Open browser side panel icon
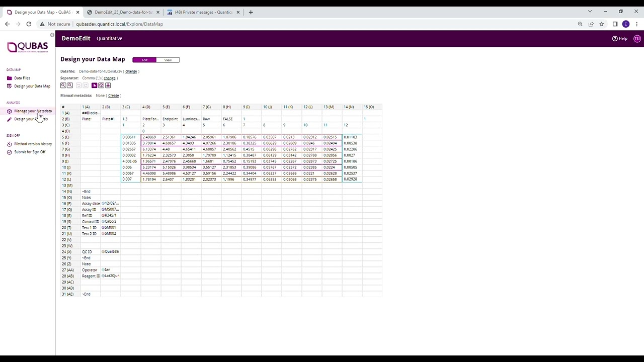Screen dimensions: 644x362 [615, 24]
